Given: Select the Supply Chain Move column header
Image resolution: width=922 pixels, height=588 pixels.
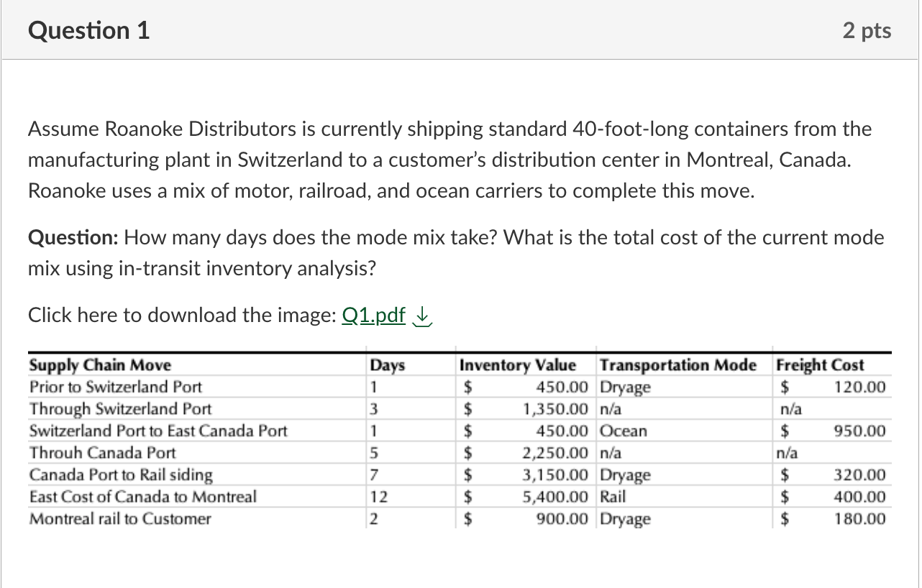Looking at the screenshot, I should (100, 365).
